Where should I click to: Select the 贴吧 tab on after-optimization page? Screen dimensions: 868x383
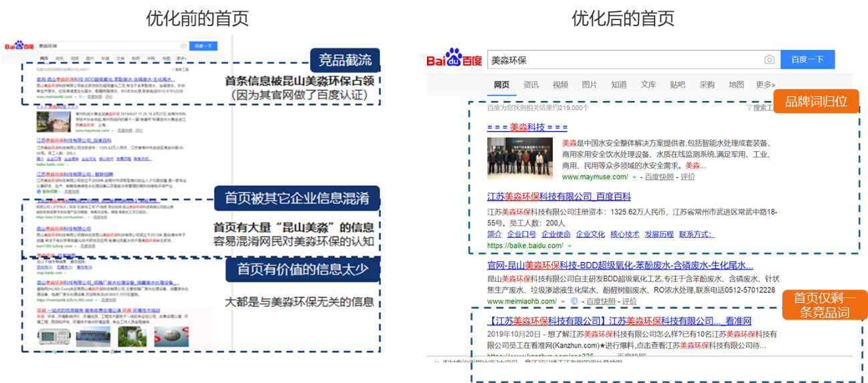[677, 85]
